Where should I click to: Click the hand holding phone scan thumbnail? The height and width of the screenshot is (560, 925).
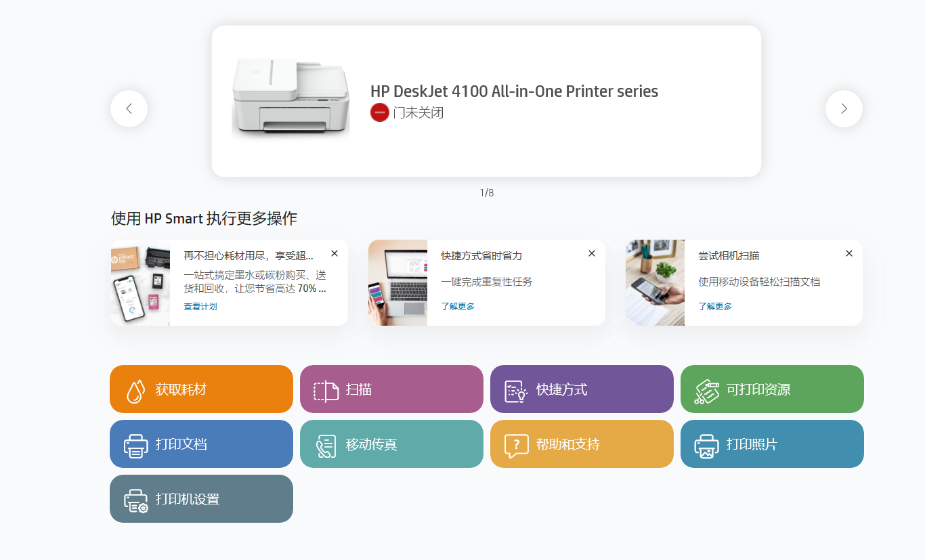point(655,282)
